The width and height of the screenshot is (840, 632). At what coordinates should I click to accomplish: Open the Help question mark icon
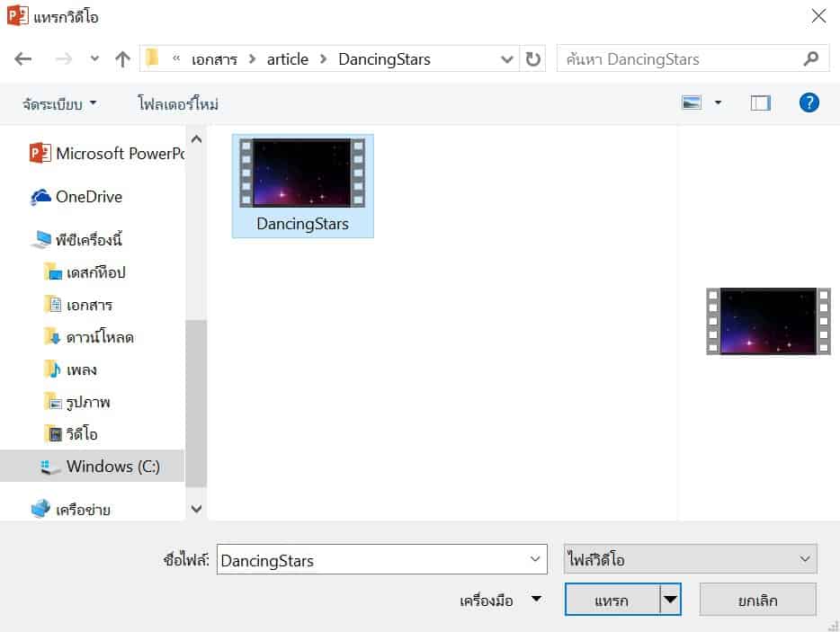click(809, 102)
